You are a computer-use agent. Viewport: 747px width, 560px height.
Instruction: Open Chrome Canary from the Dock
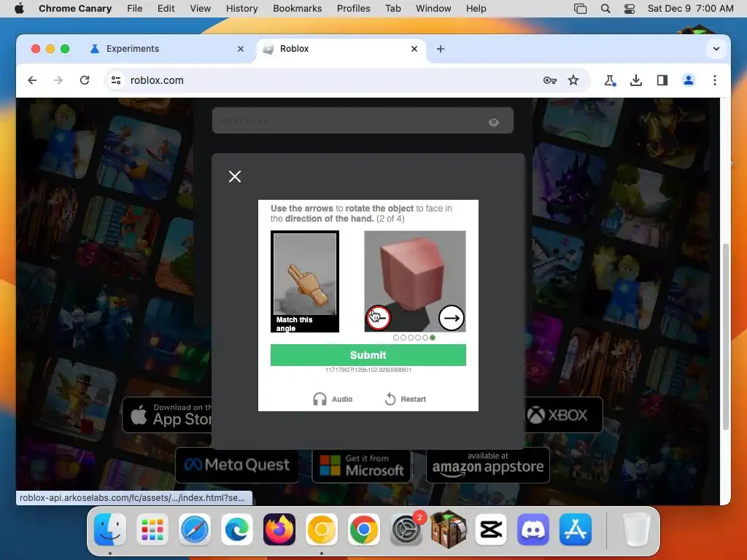point(322,529)
